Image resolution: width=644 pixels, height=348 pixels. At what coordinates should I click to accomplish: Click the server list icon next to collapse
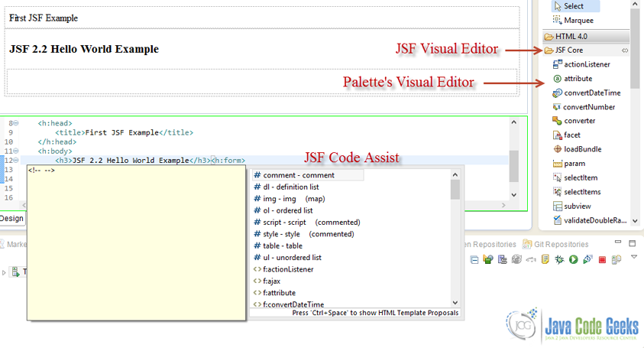point(503,259)
